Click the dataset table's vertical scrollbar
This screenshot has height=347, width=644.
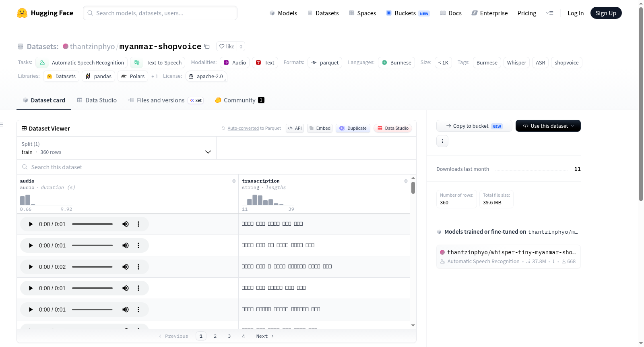tap(413, 188)
